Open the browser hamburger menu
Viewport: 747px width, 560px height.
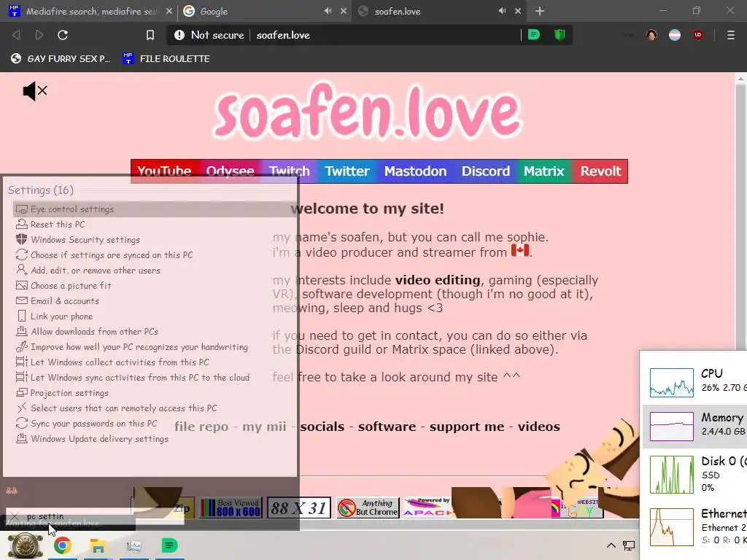(x=730, y=35)
